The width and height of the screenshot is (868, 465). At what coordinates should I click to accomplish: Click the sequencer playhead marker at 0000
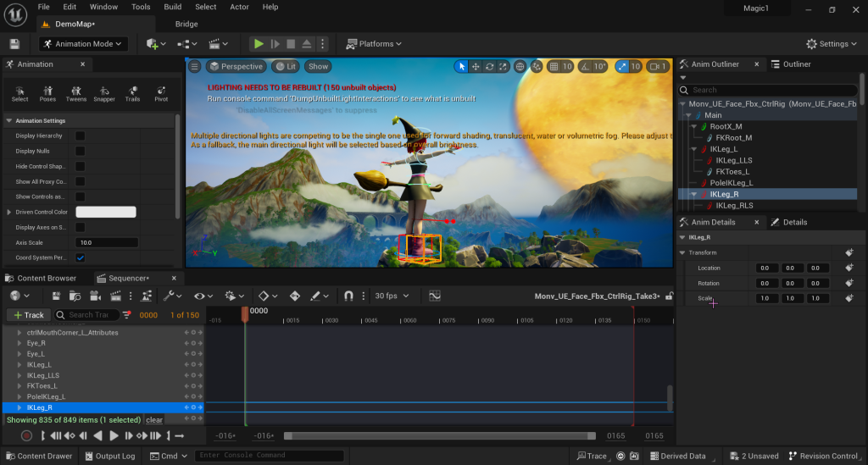(x=245, y=313)
